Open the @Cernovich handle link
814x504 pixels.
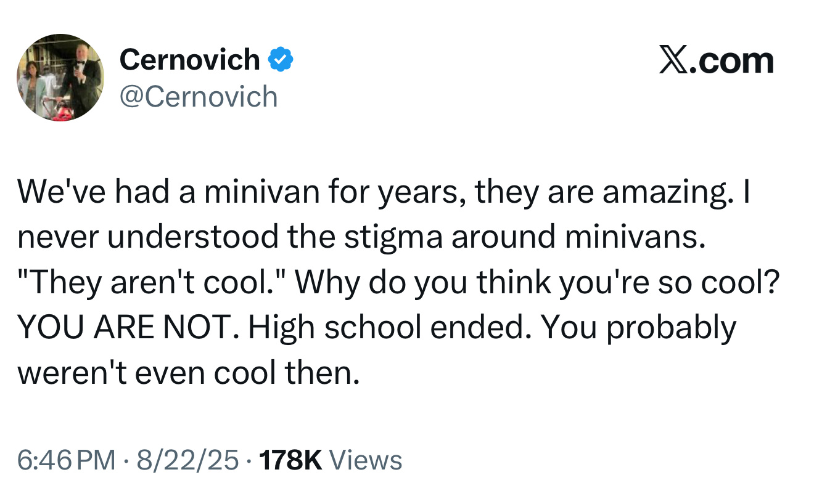pos(198,97)
